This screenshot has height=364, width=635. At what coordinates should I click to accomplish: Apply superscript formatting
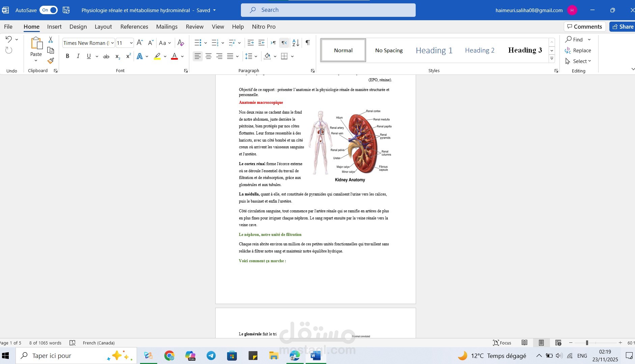click(x=128, y=56)
